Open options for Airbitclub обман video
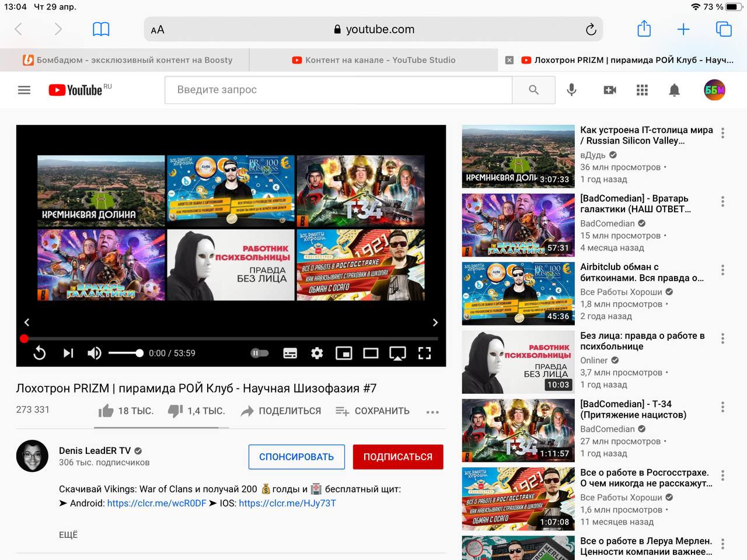Screen dimensions: 747x560 click(x=722, y=270)
